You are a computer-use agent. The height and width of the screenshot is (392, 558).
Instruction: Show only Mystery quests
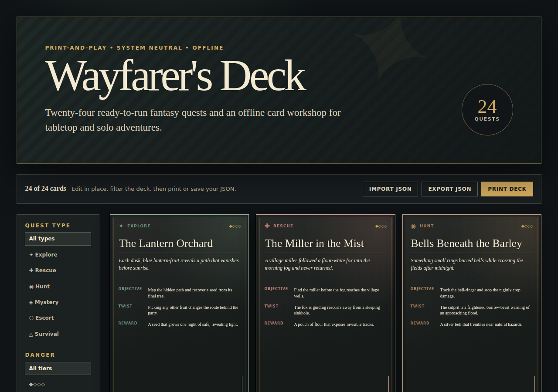pos(58,302)
